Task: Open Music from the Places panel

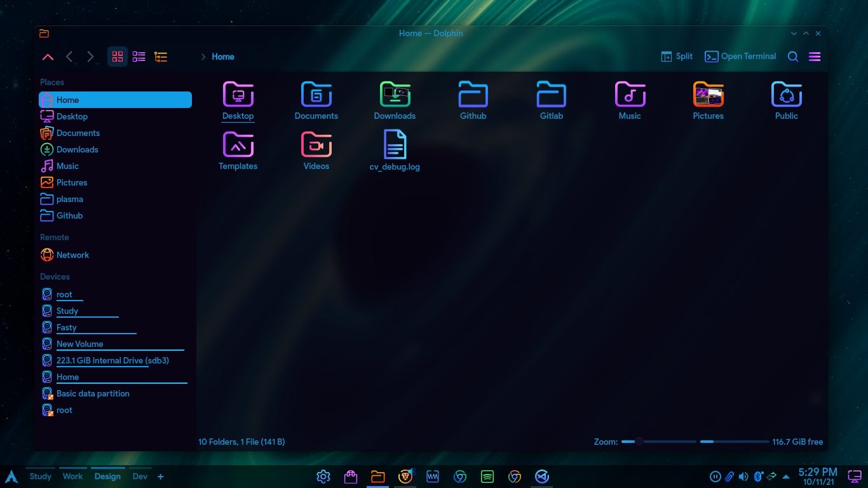Action: [x=115, y=166]
